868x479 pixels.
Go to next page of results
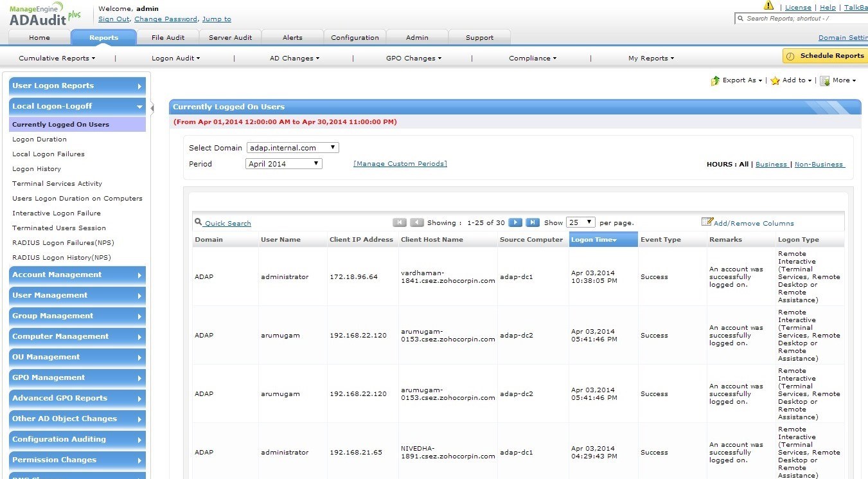pyautogui.click(x=515, y=222)
